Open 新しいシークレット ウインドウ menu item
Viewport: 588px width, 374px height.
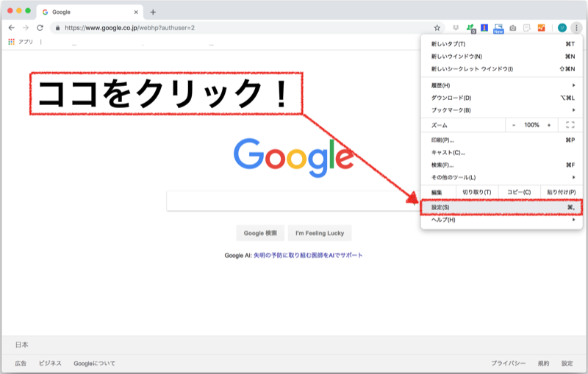click(x=502, y=68)
